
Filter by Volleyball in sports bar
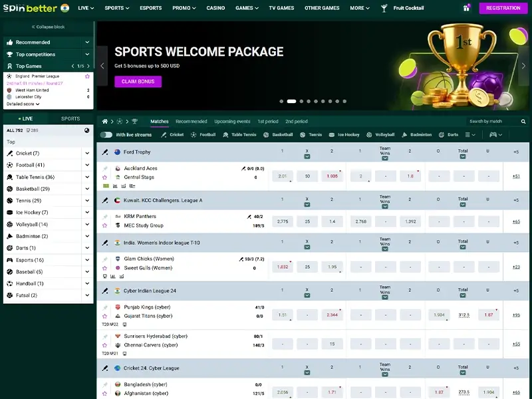380,135
